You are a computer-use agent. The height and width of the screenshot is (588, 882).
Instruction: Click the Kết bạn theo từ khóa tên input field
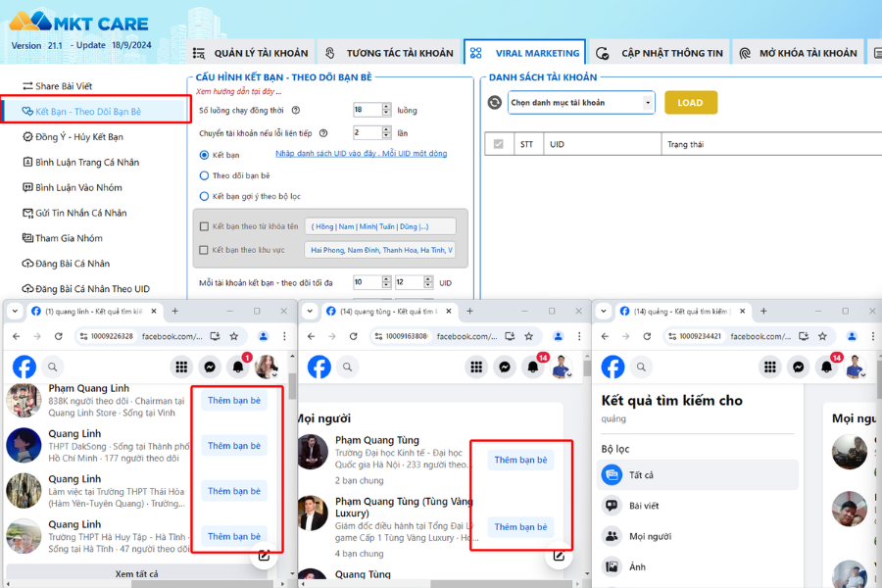pyautogui.click(x=380, y=226)
